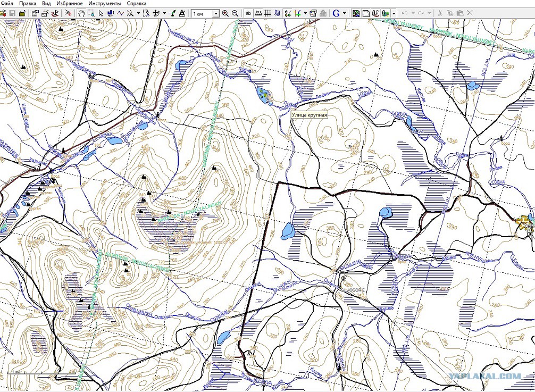Click the blue G Google maps icon
Screen dimensions: 535x392
pyautogui.click(x=336, y=13)
